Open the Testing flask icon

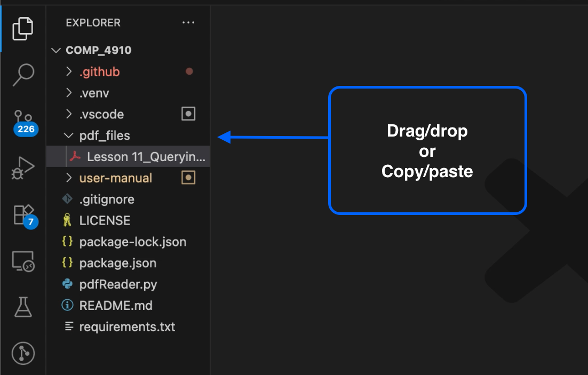[23, 307]
